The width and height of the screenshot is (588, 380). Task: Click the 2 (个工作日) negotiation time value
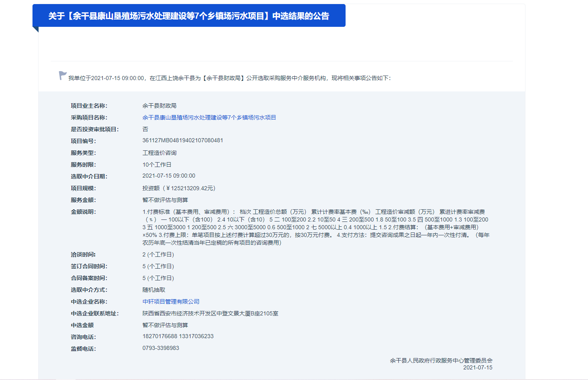click(x=158, y=254)
